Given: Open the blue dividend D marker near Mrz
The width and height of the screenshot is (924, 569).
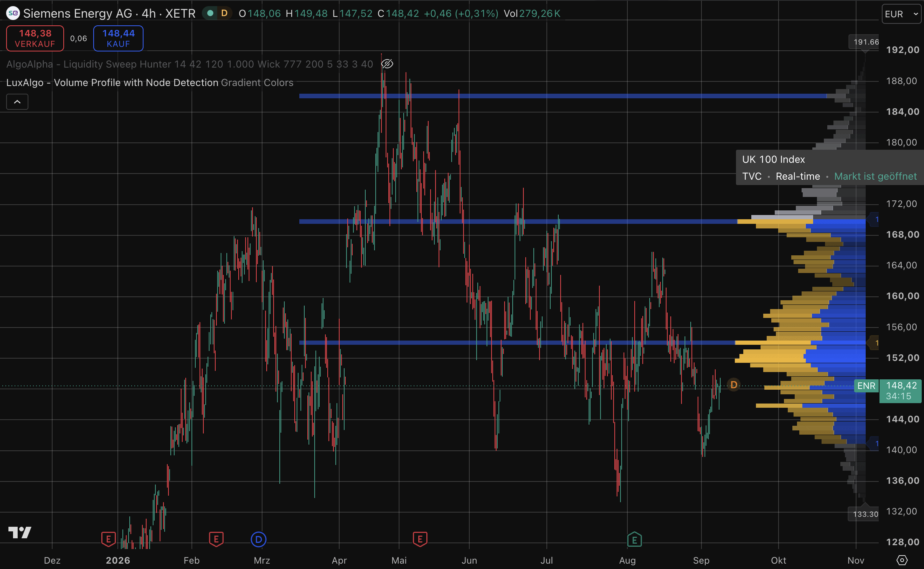Looking at the screenshot, I should tap(259, 539).
